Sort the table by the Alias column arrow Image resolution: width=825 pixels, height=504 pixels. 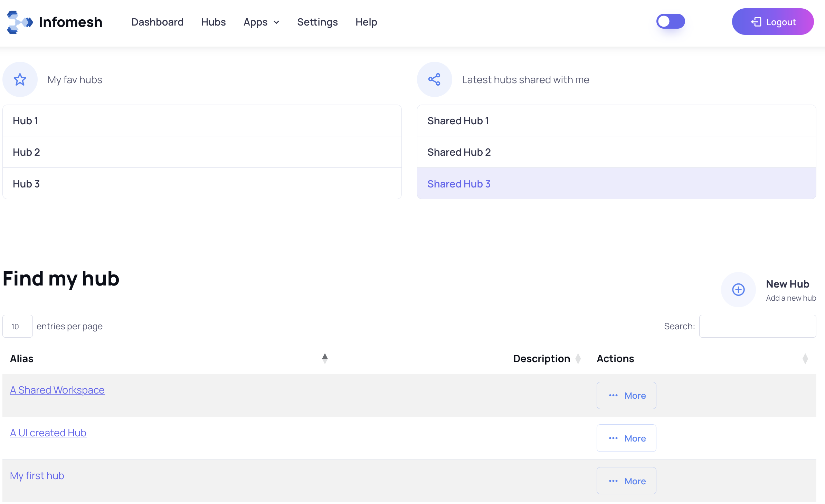(x=325, y=358)
